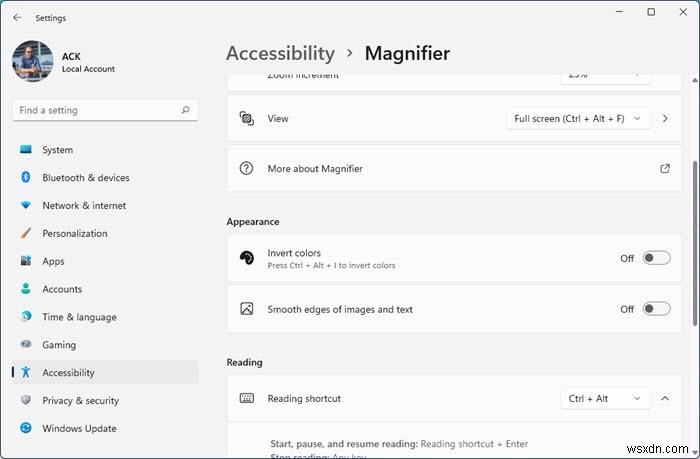
Task: Open Network & internet section
Action: (x=105, y=205)
